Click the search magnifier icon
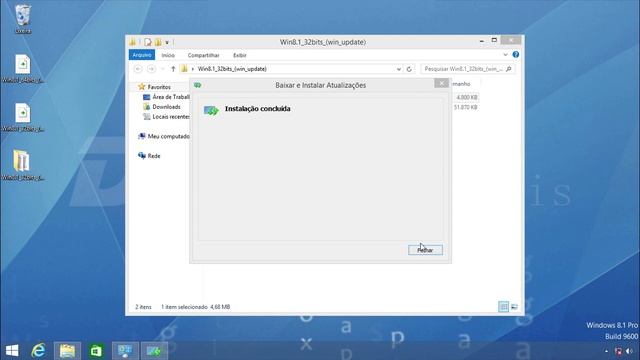The width and height of the screenshot is (640, 360). 509,69
